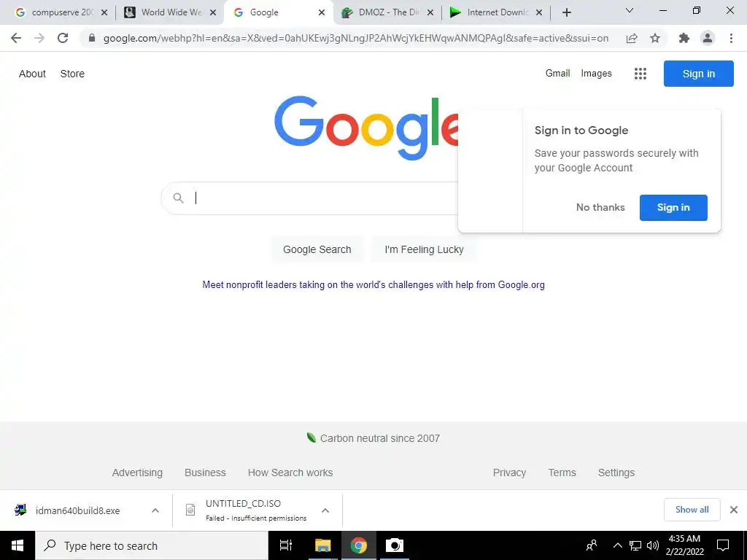The height and width of the screenshot is (560, 747).
Task: Click No thanks in sign-in popup
Action: [x=600, y=208]
